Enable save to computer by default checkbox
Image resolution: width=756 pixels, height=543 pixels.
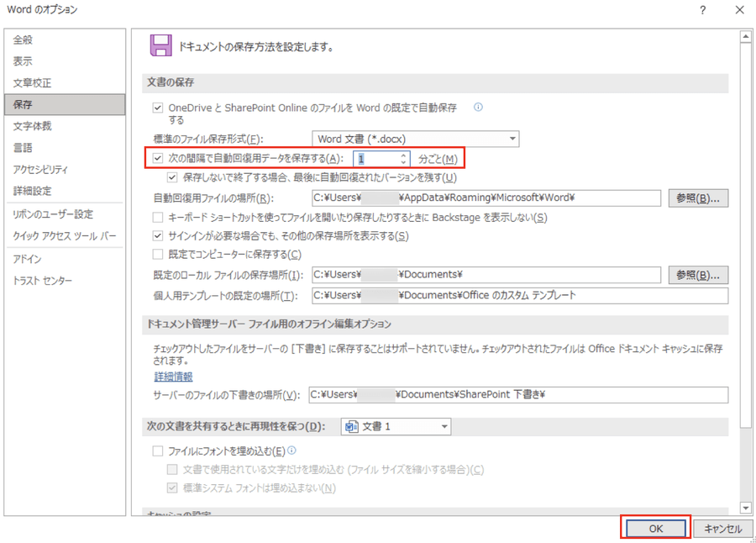point(158,254)
